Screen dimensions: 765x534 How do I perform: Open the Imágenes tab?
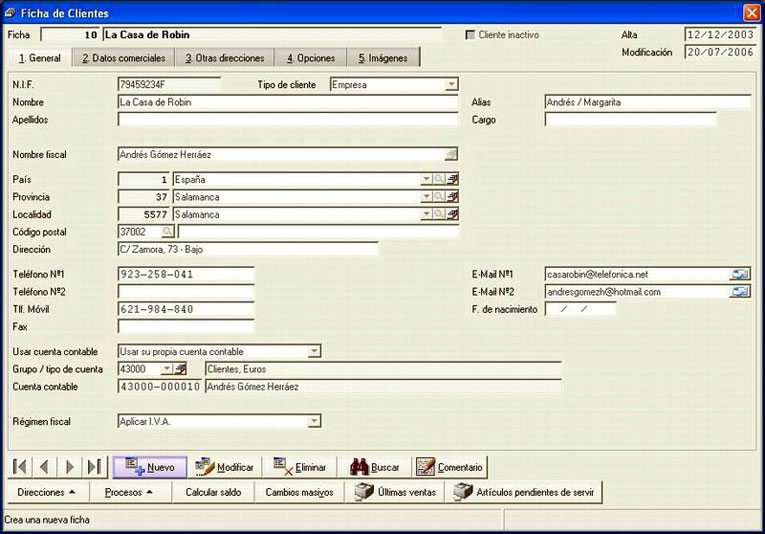pos(383,58)
